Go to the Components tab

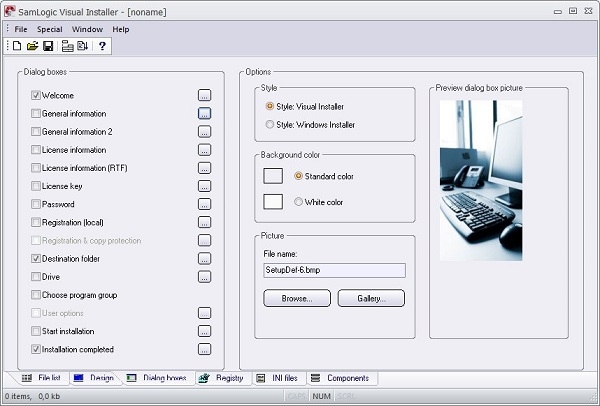342,378
